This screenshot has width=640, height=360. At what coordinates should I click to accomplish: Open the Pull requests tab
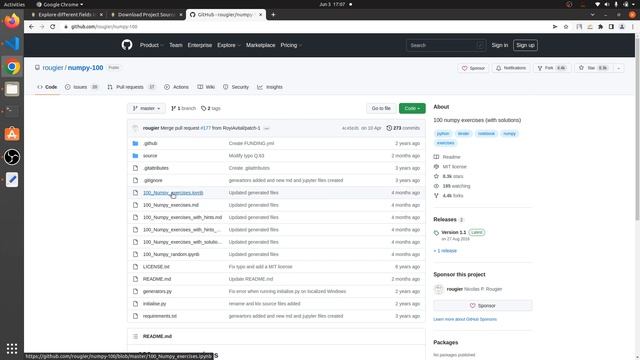pos(131,87)
